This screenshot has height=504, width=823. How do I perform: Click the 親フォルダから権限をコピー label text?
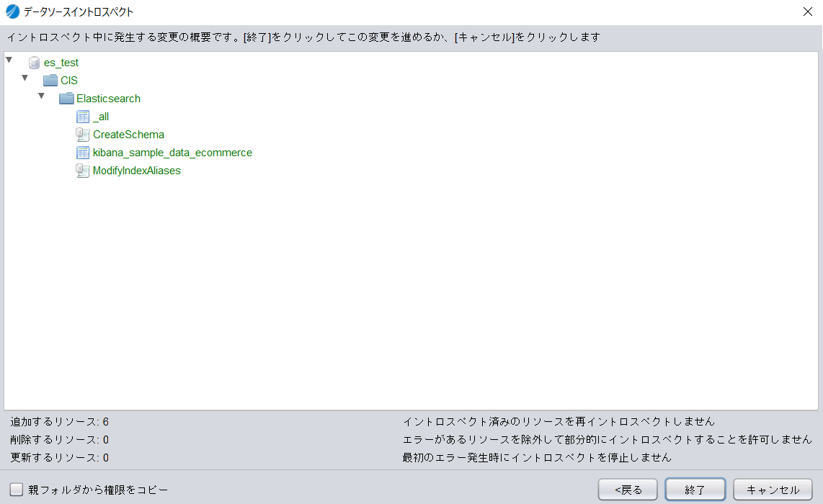click(x=98, y=490)
